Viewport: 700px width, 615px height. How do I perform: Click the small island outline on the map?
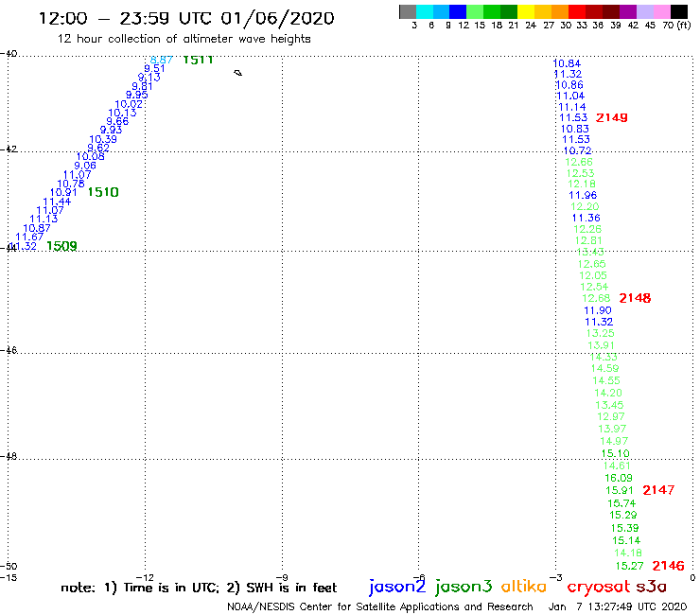pyautogui.click(x=238, y=73)
